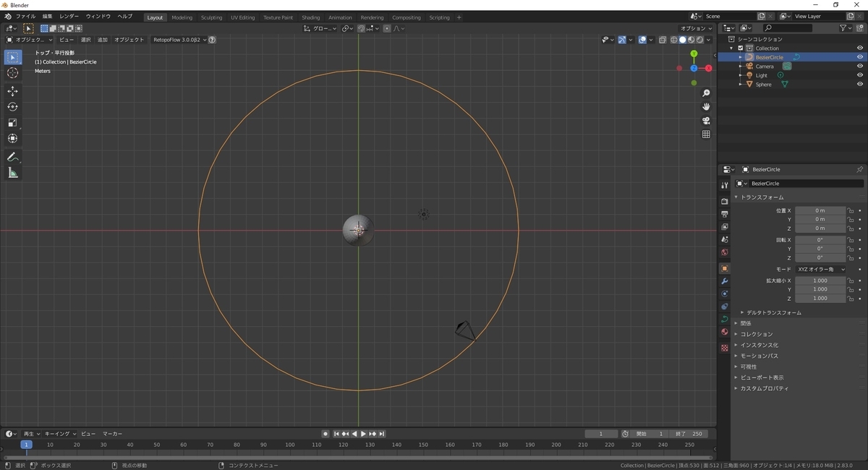Activate the Rotate tool
The height and width of the screenshot is (470, 868).
click(12, 107)
